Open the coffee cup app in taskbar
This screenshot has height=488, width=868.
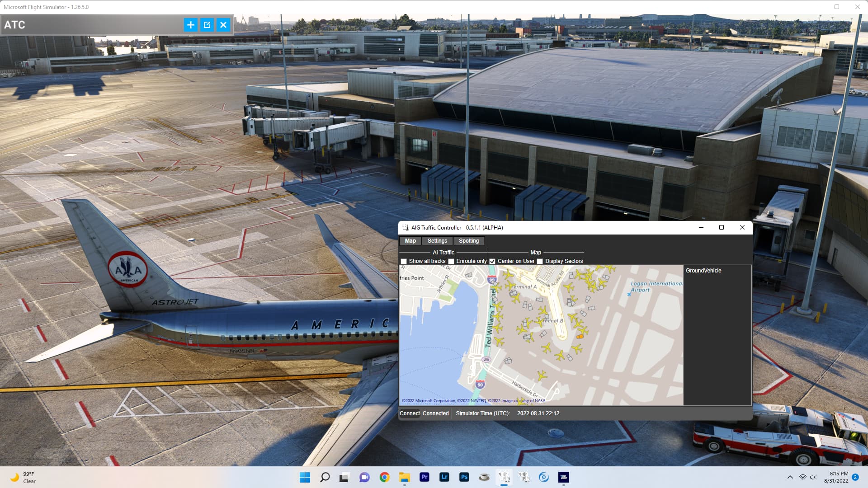tap(484, 477)
